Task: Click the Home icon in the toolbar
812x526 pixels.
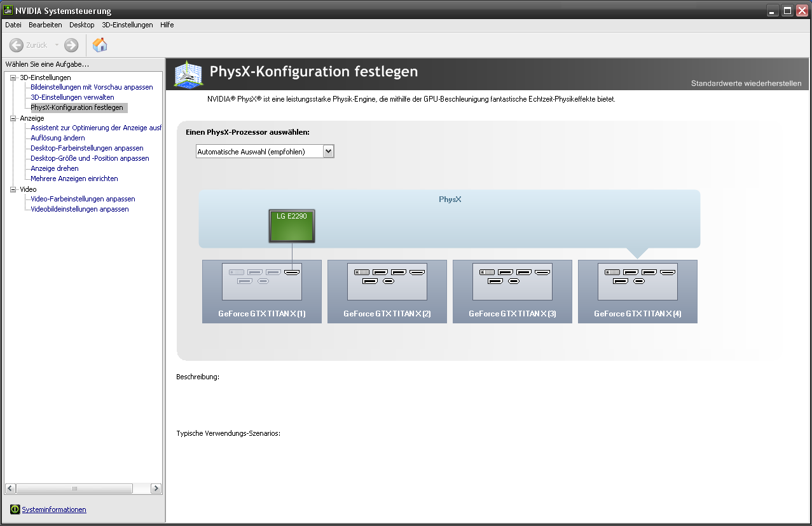Action: tap(100, 45)
